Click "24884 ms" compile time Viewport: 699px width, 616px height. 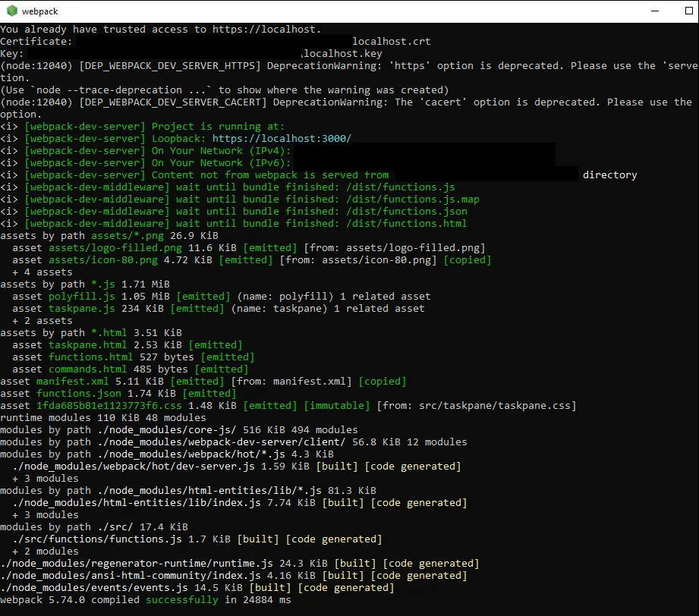pyautogui.click(x=267, y=600)
